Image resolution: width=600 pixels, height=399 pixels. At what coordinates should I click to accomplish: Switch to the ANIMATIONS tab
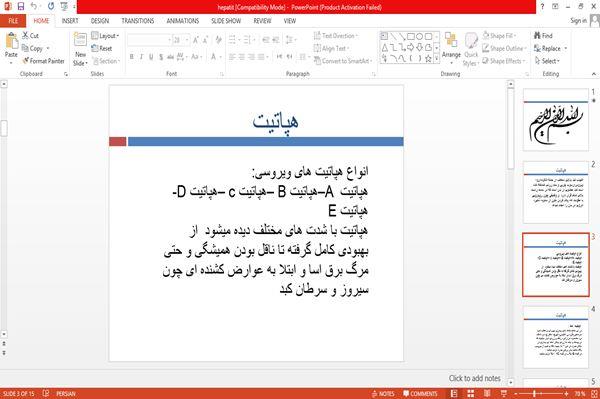coord(183,21)
